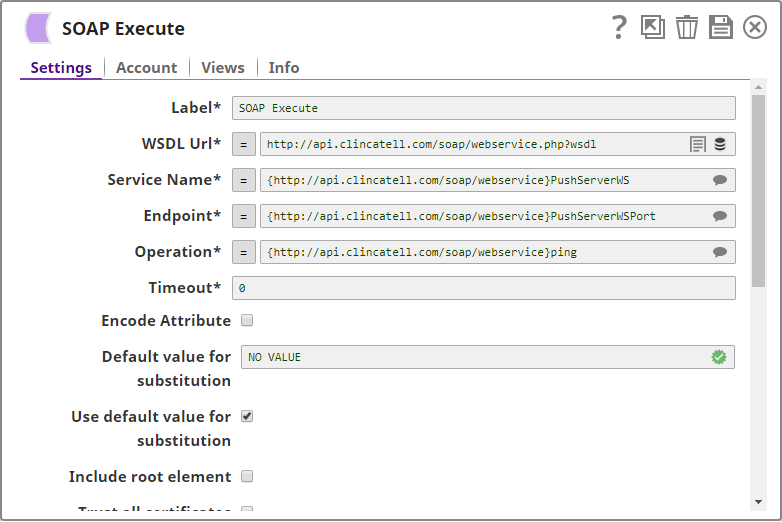The image size is (782, 522).
Task: Toggle expression button for WSDL Url
Action: coord(244,144)
